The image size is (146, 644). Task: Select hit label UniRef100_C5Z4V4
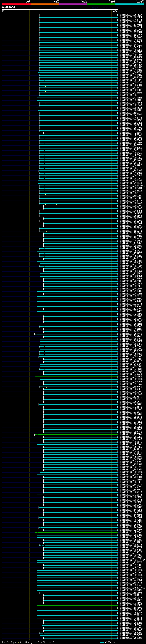point(131,60)
